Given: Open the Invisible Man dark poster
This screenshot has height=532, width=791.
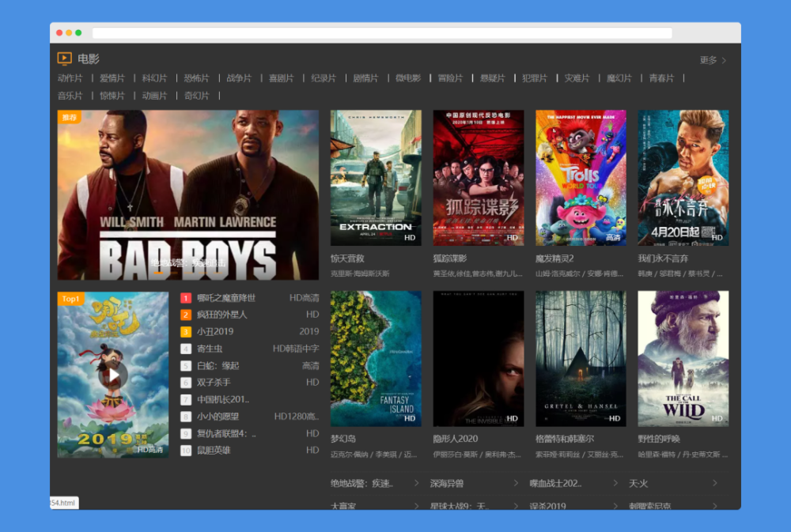Looking at the screenshot, I should coord(479,359).
